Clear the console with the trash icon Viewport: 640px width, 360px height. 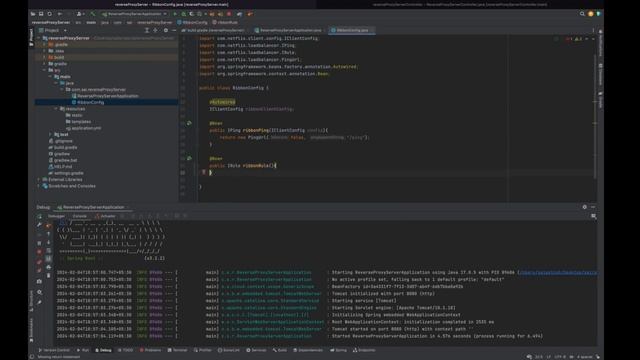49,276
